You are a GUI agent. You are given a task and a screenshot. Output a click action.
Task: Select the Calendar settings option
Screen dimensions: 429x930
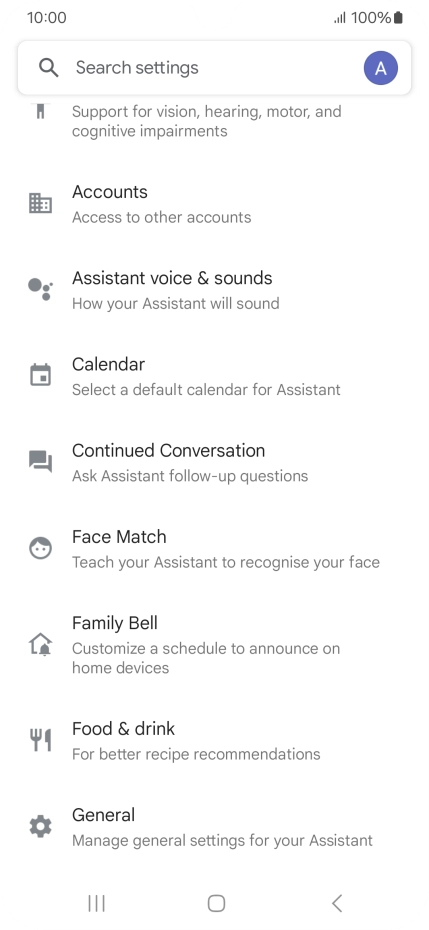(214, 375)
